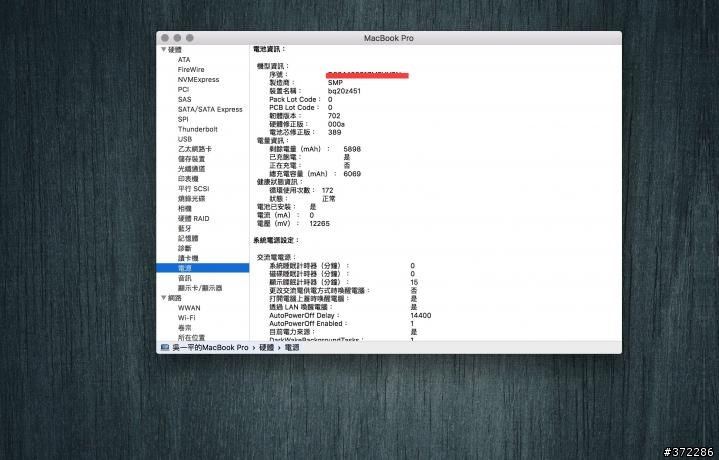Click the voltage value 12265
The width and height of the screenshot is (719, 460).
click(x=320, y=223)
